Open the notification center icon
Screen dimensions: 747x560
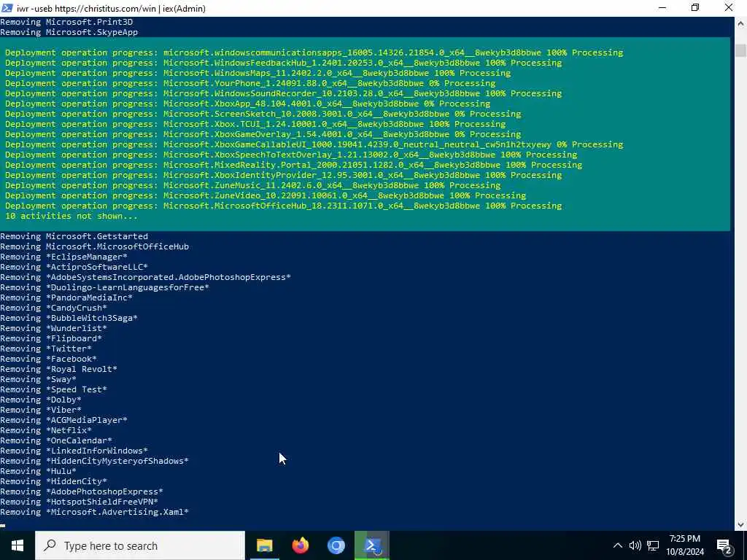(x=724, y=545)
